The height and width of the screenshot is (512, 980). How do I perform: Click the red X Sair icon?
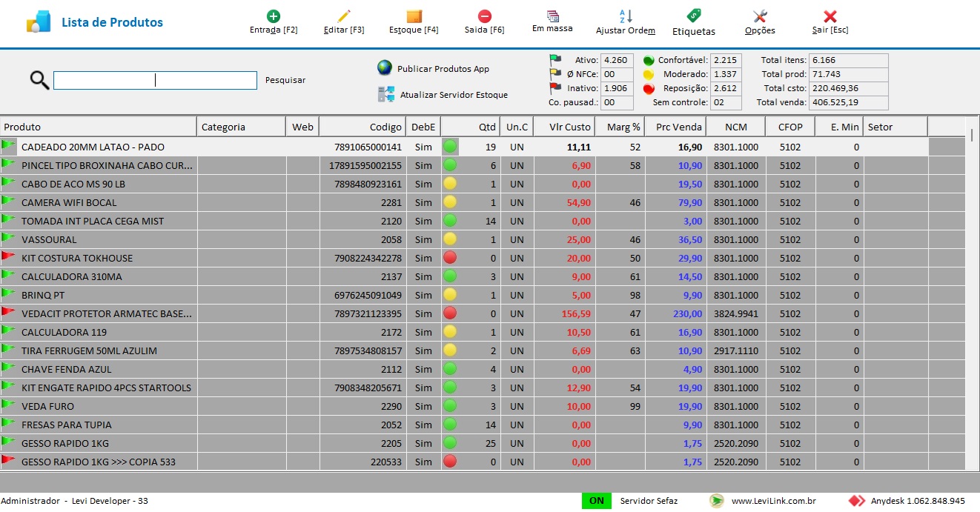830,16
